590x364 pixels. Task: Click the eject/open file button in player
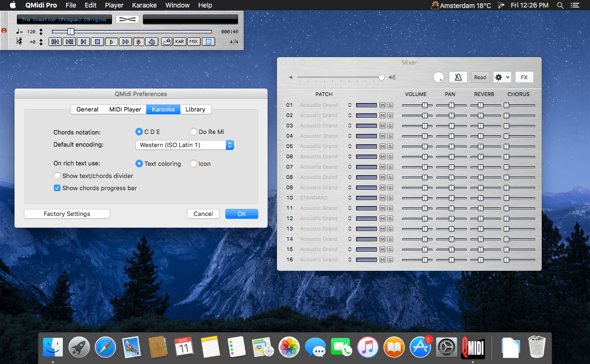[166, 42]
